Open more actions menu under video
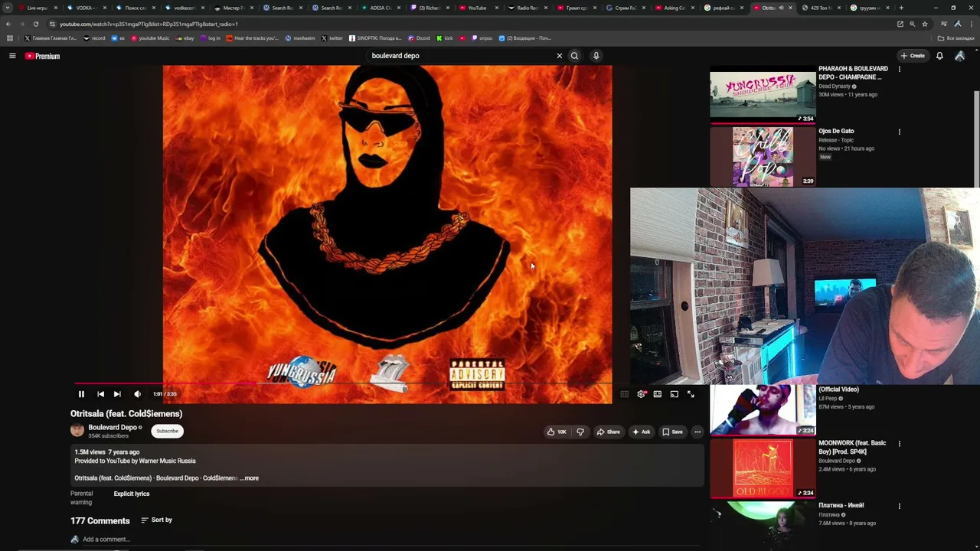 click(697, 432)
